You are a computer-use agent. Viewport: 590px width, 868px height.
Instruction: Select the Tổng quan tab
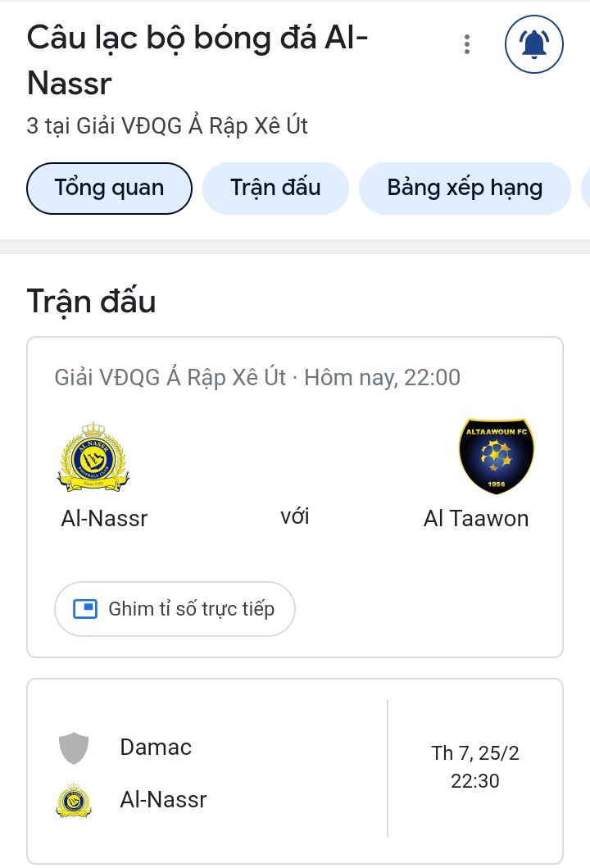point(109,189)
